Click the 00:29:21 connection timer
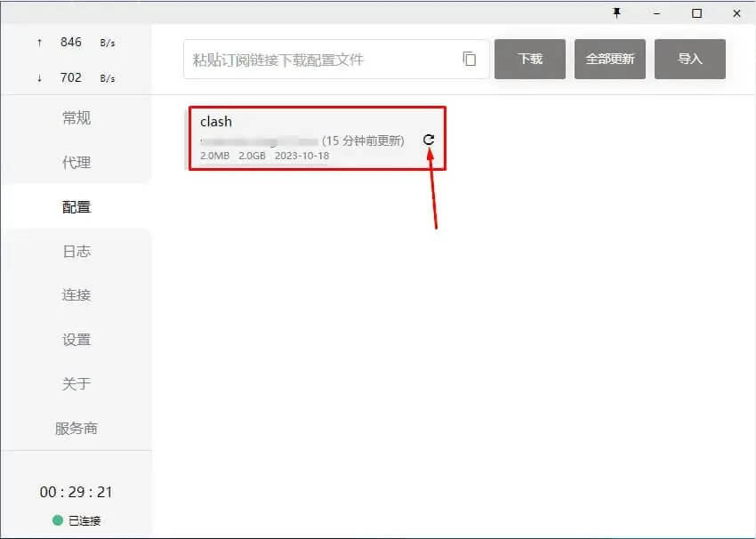The image size is (756, 539). point(76,492)
